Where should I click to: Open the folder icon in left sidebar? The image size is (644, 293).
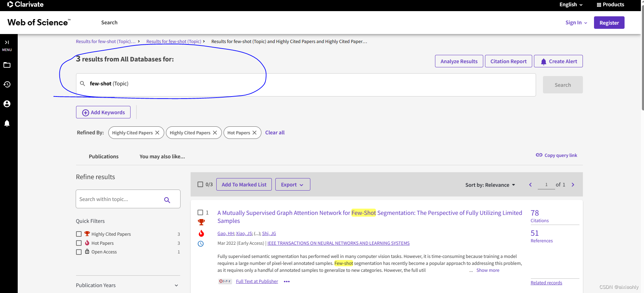pos(7,65)
